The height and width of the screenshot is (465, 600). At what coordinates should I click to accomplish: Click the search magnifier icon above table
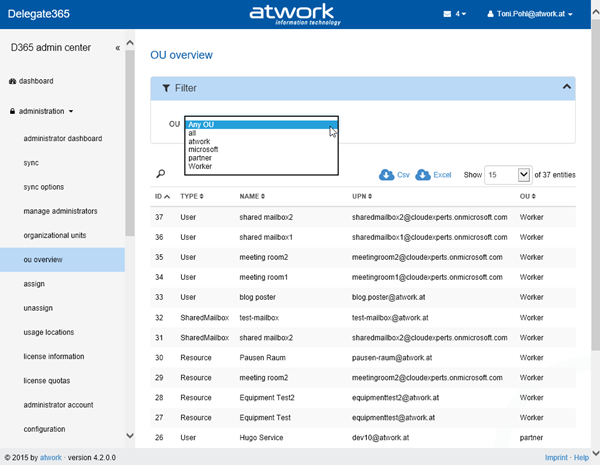click(160, 174)
